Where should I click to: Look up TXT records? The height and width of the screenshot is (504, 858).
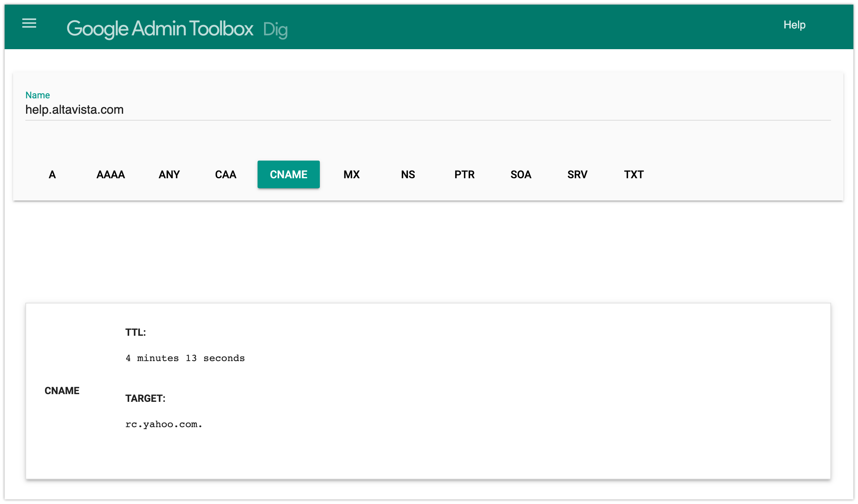[634, 175]
